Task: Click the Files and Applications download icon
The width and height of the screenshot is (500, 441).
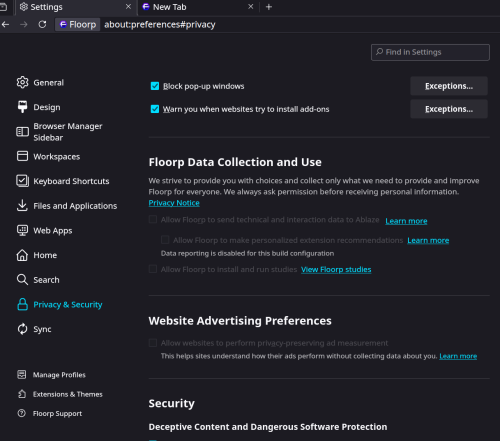Action: click(x=22, y=205)
